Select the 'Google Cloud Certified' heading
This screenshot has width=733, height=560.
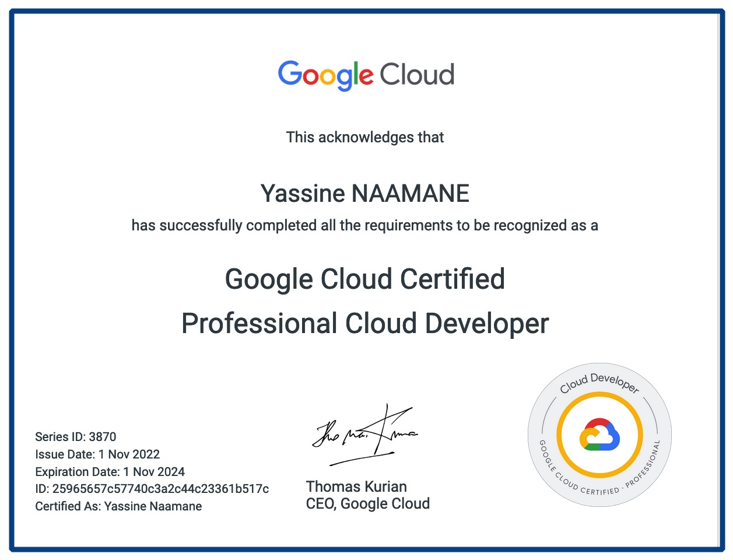pyautogui.click(x=365, y=279)
